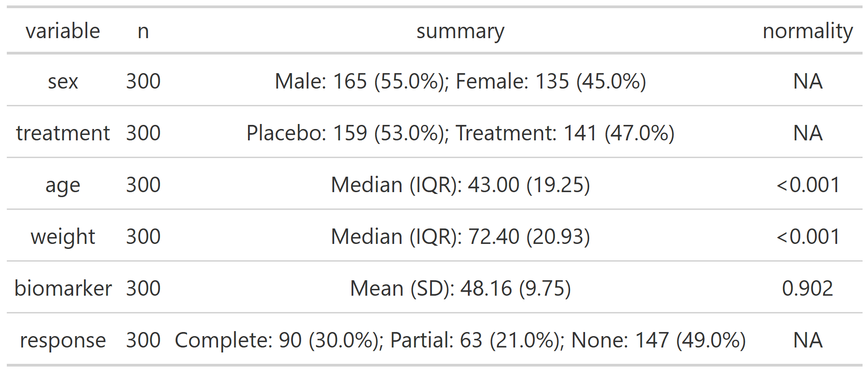Click the 'summary' column header
The width and height of the screenshot is (868, 372).
click(x=460, y=31)
